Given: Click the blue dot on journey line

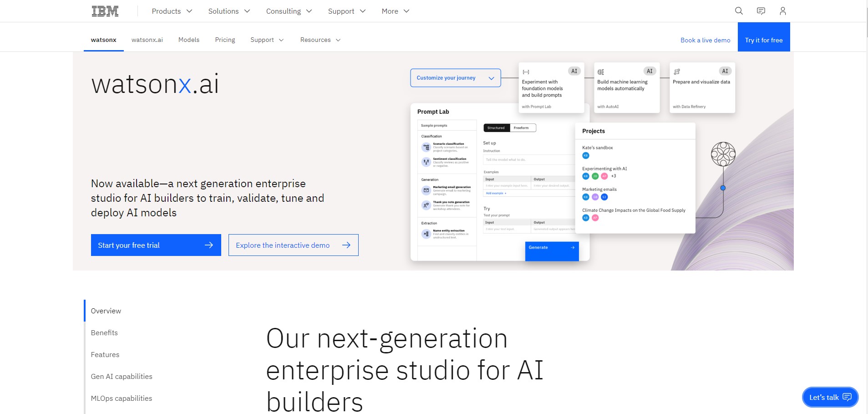Looking at the screenshot, I should [723, 188].
